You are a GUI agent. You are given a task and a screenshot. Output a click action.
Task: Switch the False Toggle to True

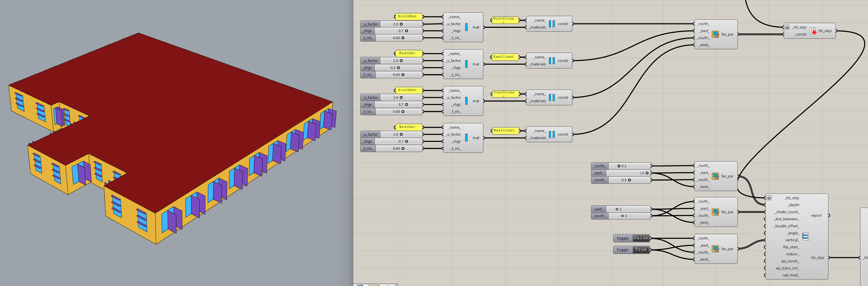(640, 238)
